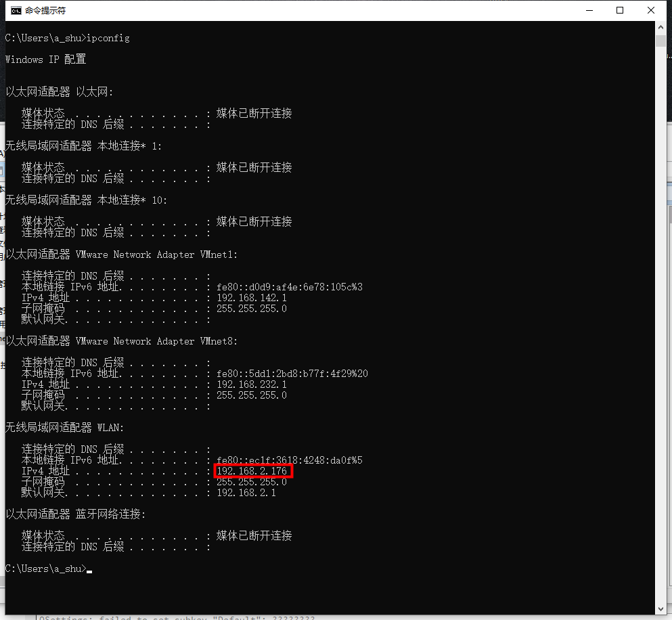The image size is (672, 620).
Task: Click the WLAN default gateway 192.168.2.1
Action: click(246, 493)
